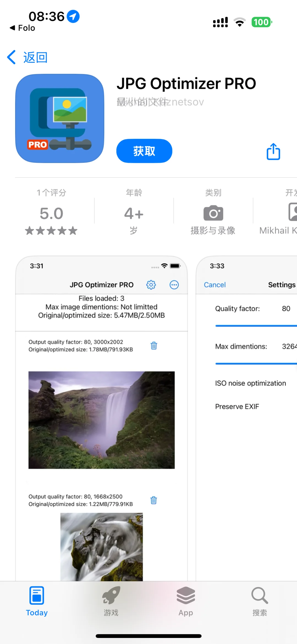Tap the 1个评分 ratings count label
This screenshot has width=297, height=644.
[51, 193]
